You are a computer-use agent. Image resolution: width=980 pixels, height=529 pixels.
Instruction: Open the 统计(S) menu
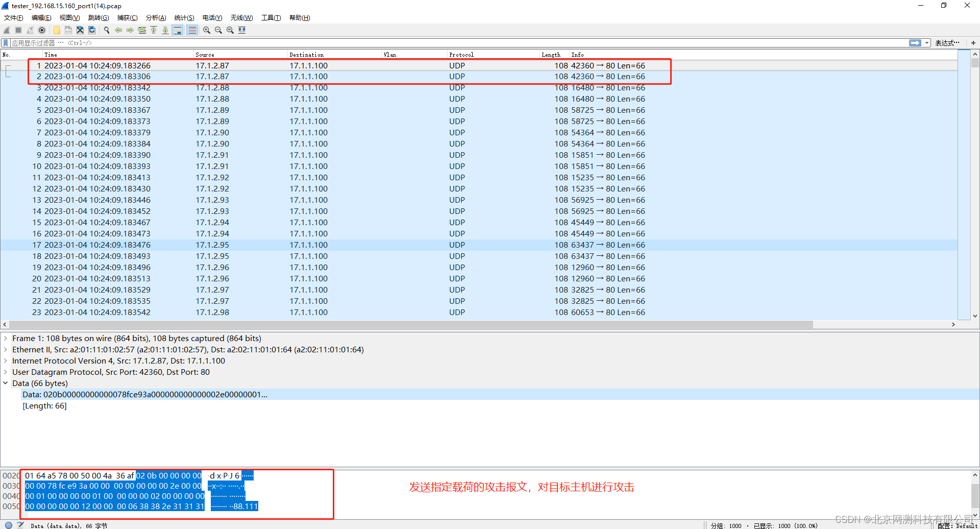pyautogui.click(x=184, y=18)
